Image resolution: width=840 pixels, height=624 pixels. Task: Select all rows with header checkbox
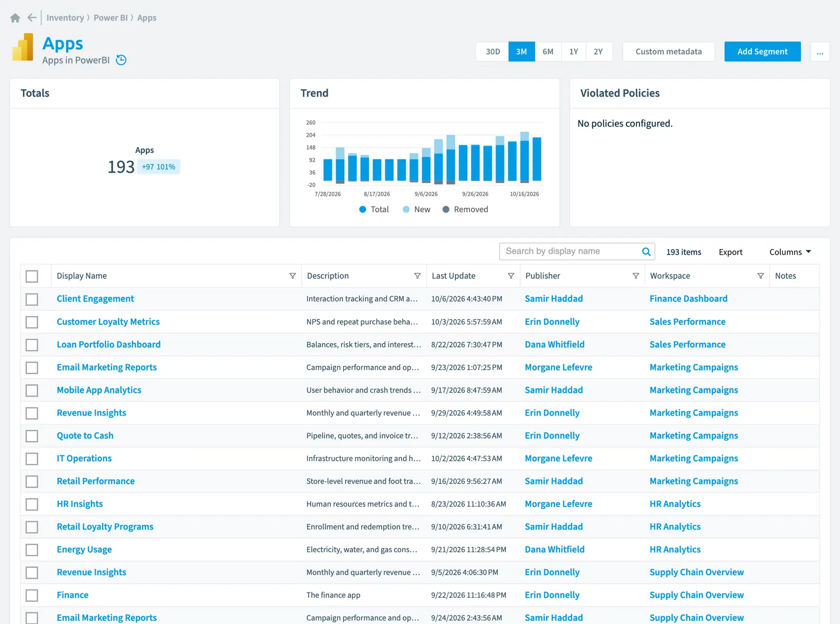click(x=32, y=276)
